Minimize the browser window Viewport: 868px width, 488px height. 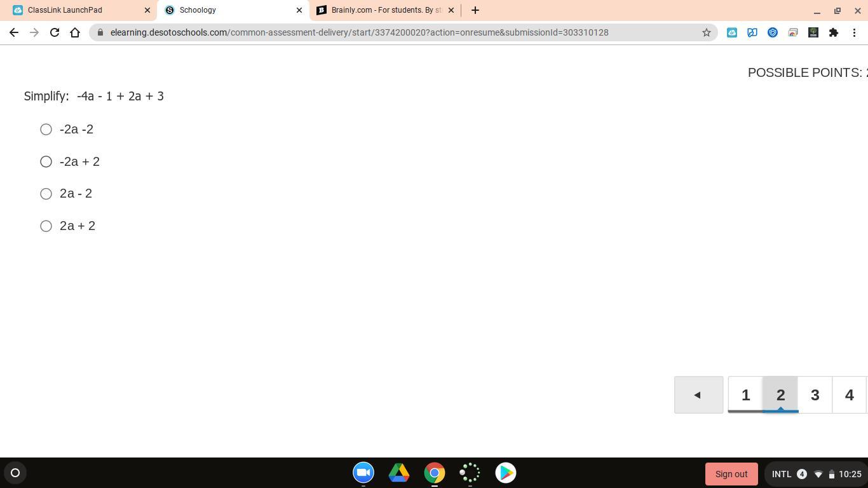(817, 11)
